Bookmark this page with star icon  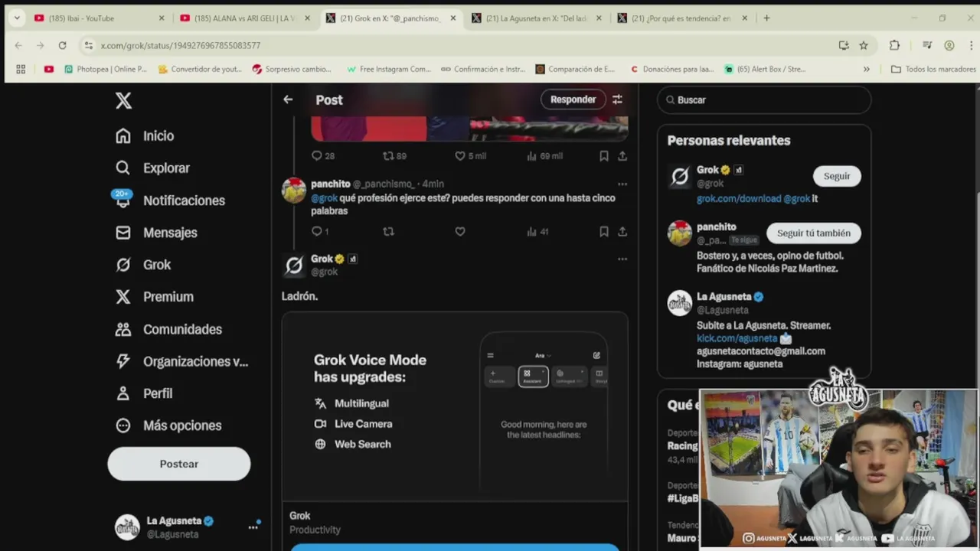(x=864, y=45)
